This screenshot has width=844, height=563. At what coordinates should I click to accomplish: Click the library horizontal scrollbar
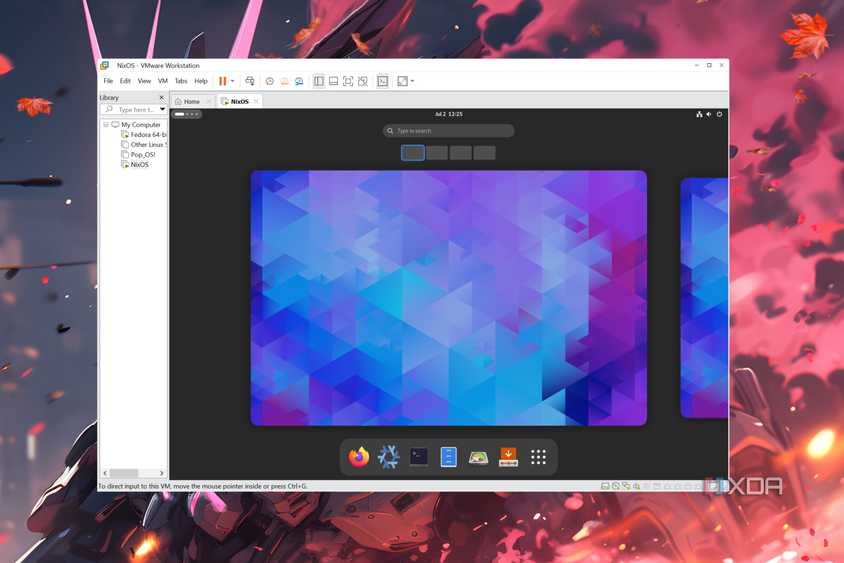coord(124,473)
